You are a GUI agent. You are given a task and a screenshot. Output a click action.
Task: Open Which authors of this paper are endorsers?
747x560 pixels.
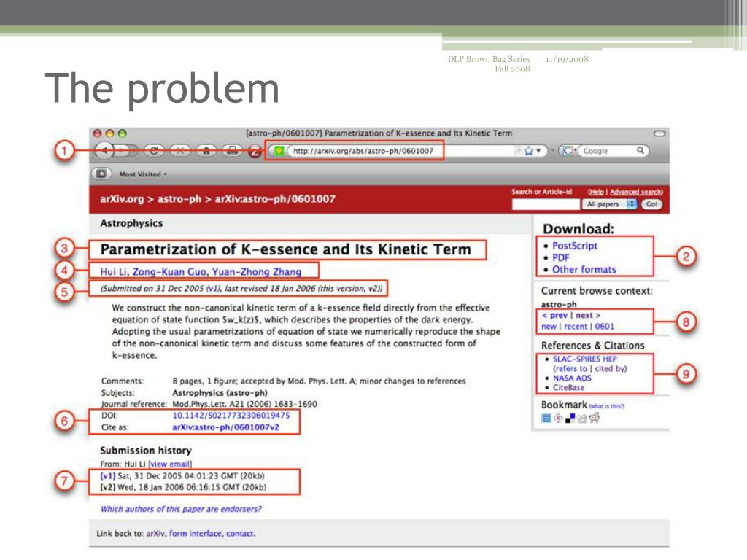point(181,509)
